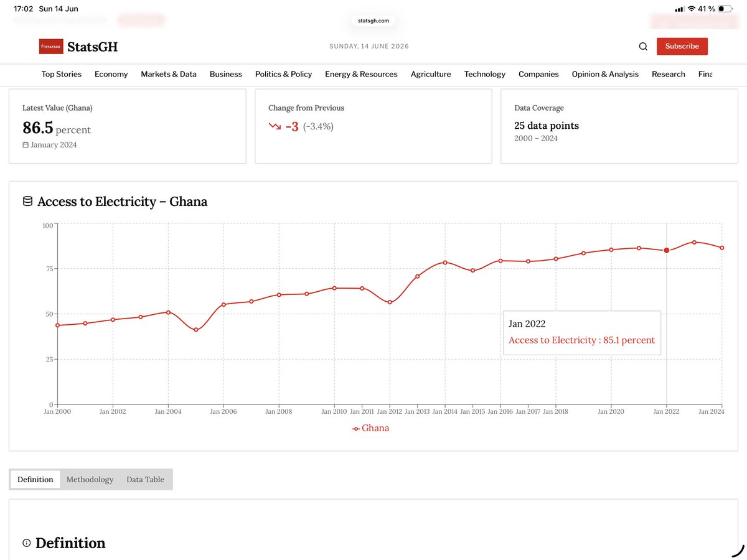
Task: Select the Definition tab
Action: (x=35, y=479)
